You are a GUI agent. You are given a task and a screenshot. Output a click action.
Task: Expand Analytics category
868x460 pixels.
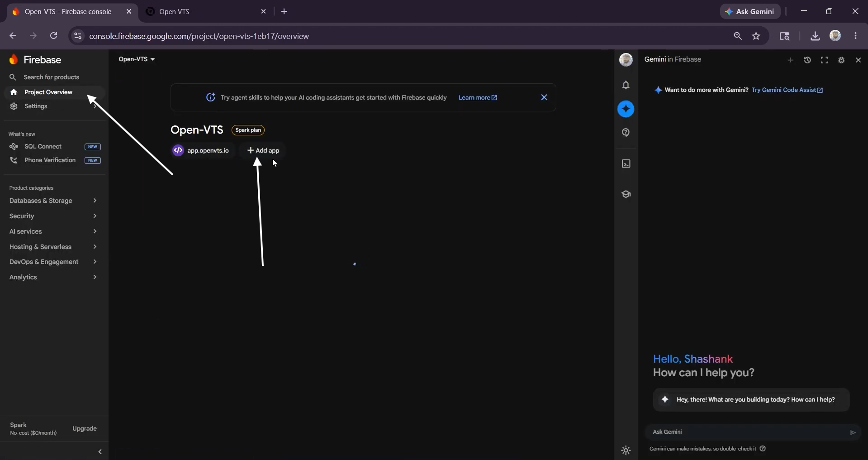pos(53,277)
